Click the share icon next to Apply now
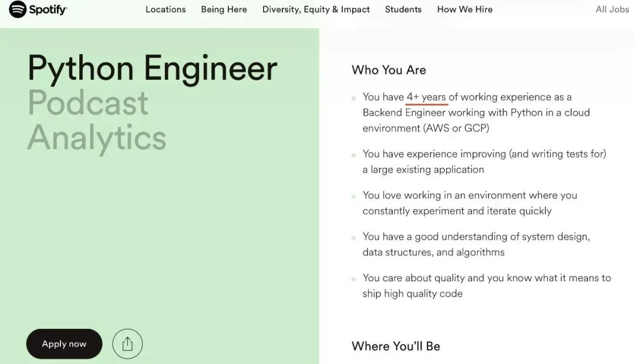The image size is (634, 364). click(x=127, y=344)
